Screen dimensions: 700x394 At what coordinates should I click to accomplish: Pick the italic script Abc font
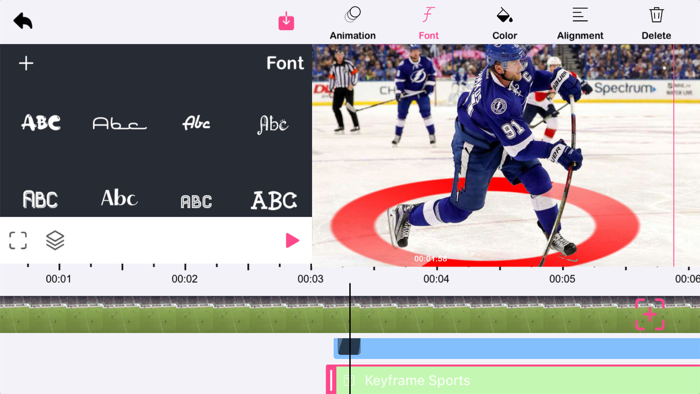[x=196, y=123]
